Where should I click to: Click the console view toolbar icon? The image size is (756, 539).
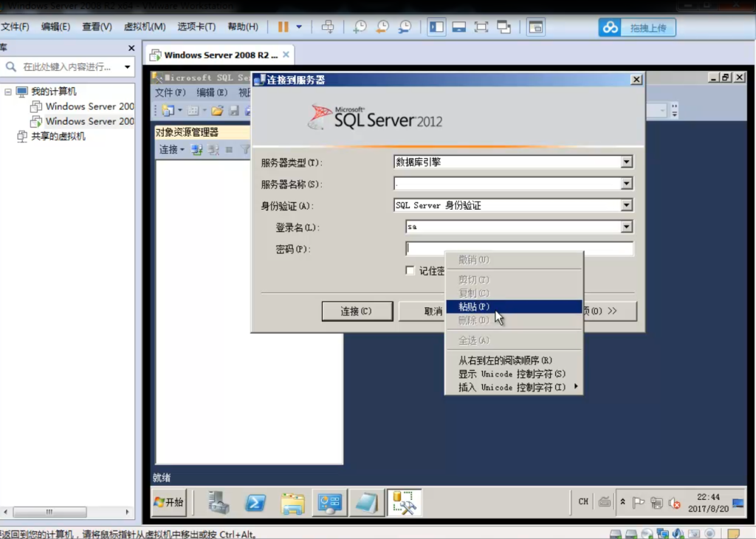point(536,27)
